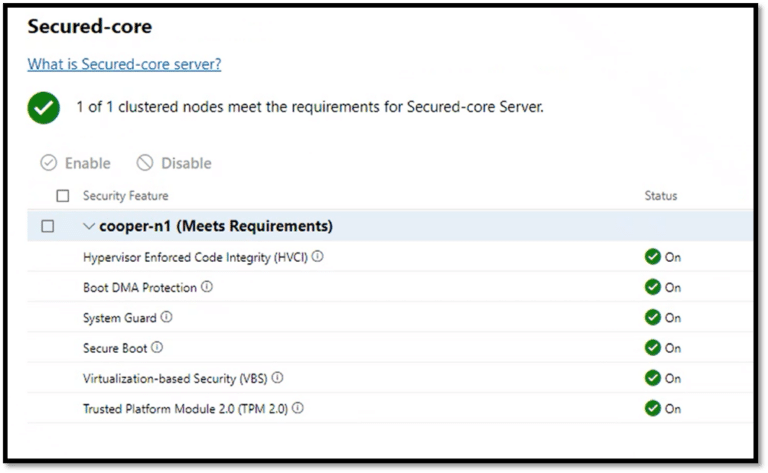The width and height of the screenshot is (768, 473).
Task: Click the Security Feature column header
Action: click(125, 196)
